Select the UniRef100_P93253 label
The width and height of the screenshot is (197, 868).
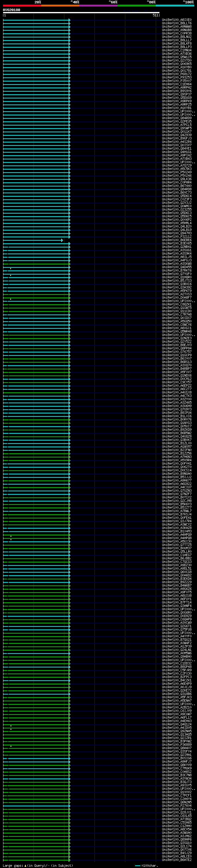click(x=177, y=78)
